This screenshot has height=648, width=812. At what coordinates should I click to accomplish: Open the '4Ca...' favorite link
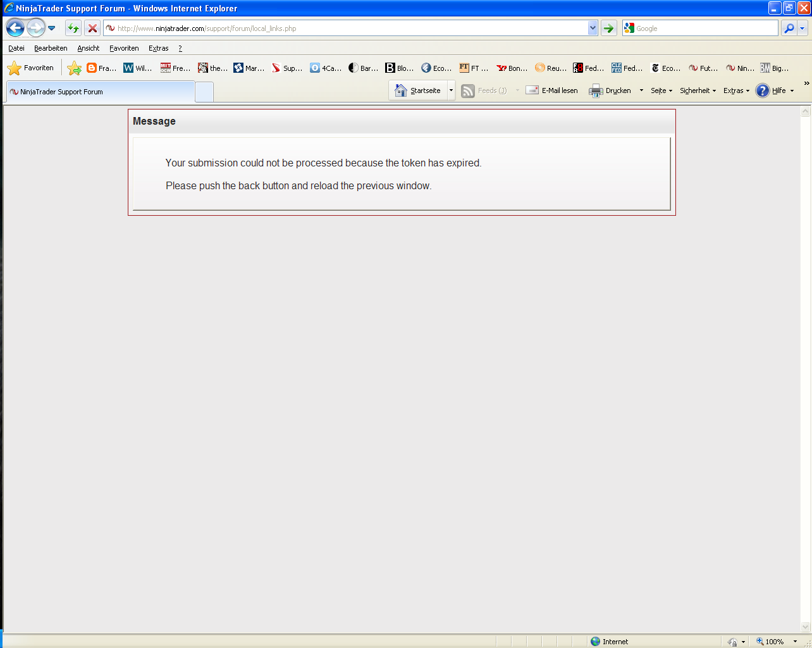(x=326, y=68)
